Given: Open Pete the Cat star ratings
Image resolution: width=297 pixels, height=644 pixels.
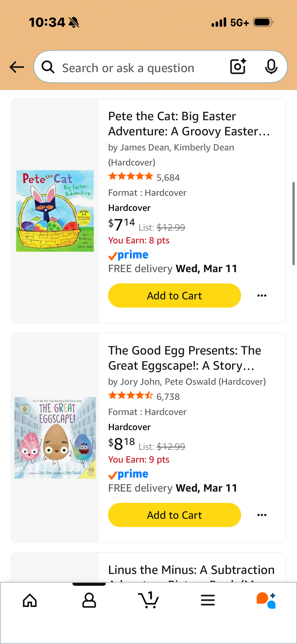Looking at the screenshot, I should [x=131, y=176].
